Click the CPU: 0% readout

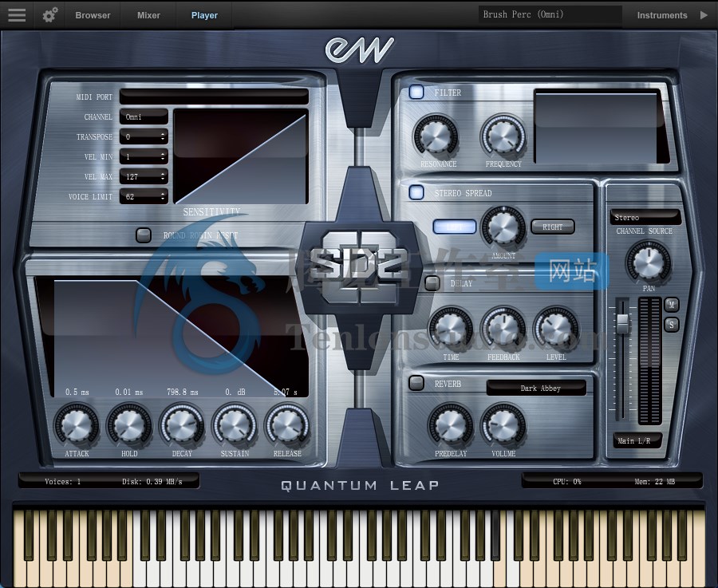(567, 481)
